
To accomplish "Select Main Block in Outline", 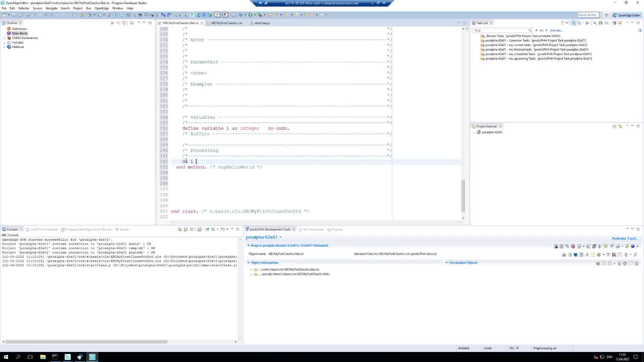I will pos(20,34).
